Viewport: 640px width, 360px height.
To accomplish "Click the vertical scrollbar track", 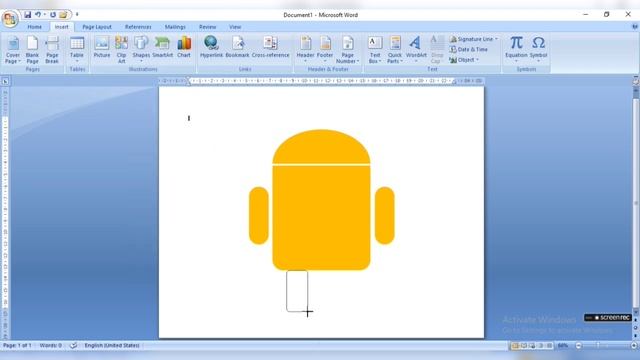I will pos(636,204).
